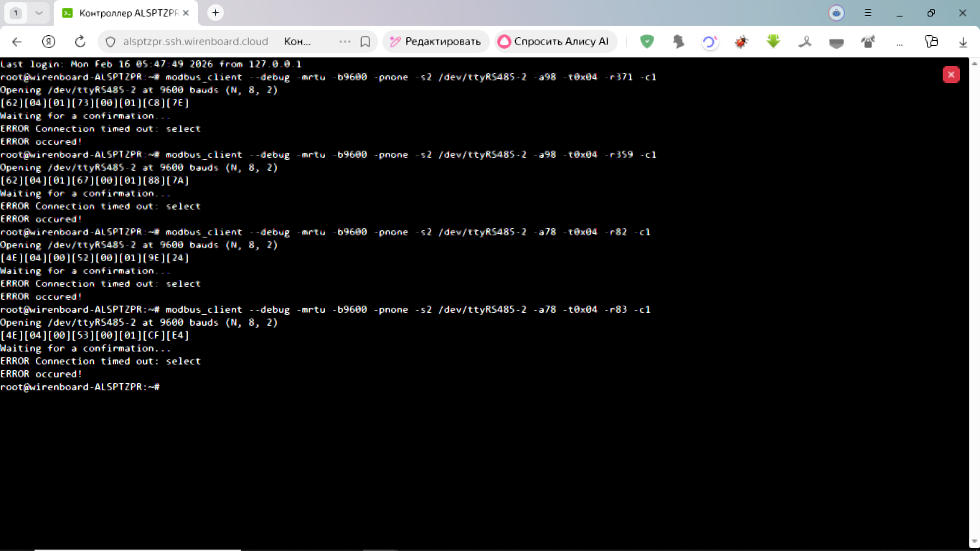Screen dimensions: 980x551
Task: Open the browser hamburger menu
Action: tap(868, 13)
